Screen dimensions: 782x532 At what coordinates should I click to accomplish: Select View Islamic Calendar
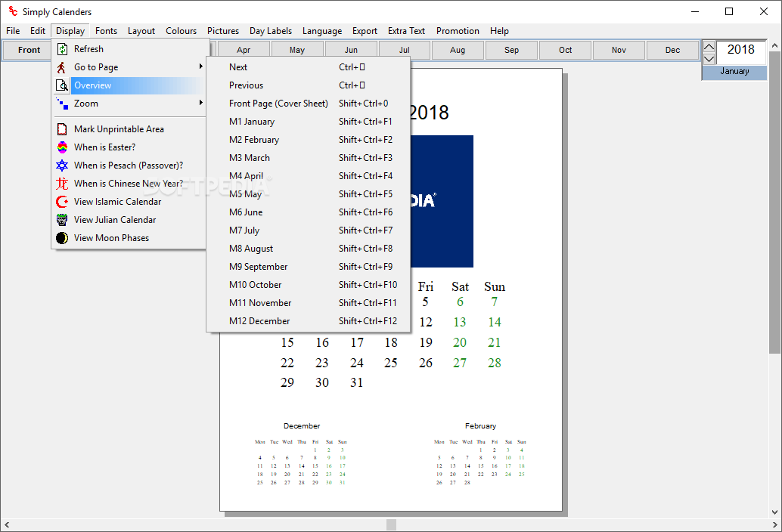(129, 202)
